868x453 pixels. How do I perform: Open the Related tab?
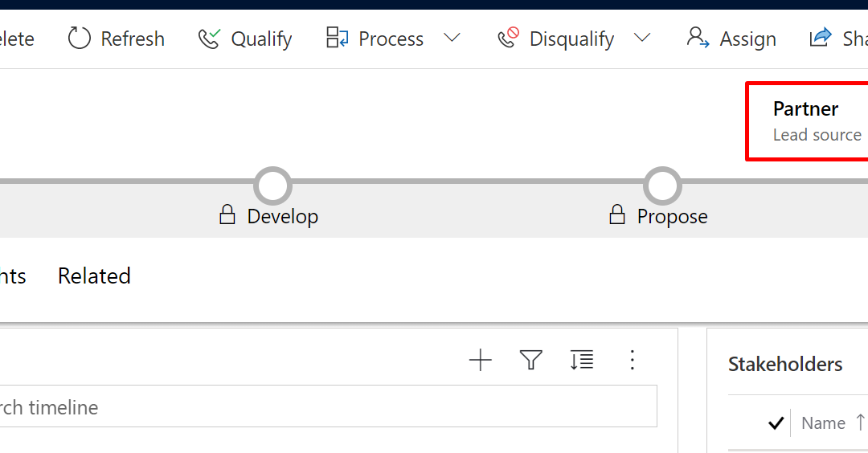coord(94,276)
